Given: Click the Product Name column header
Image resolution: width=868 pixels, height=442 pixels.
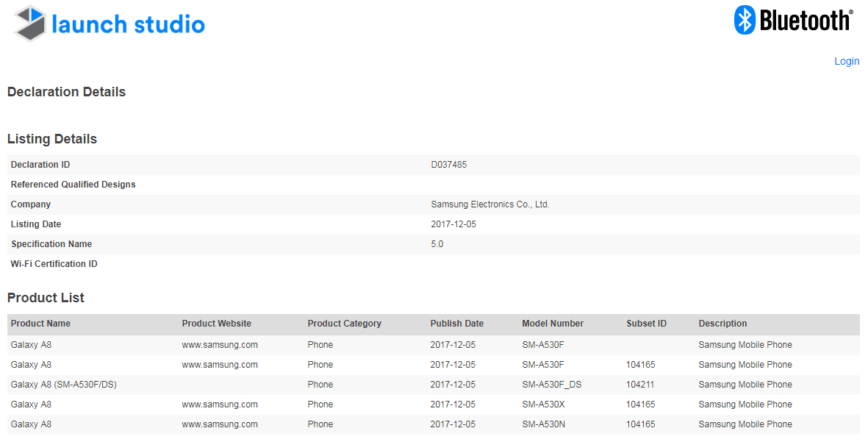Looking at the screenshot, I should (x=40, y=324).
